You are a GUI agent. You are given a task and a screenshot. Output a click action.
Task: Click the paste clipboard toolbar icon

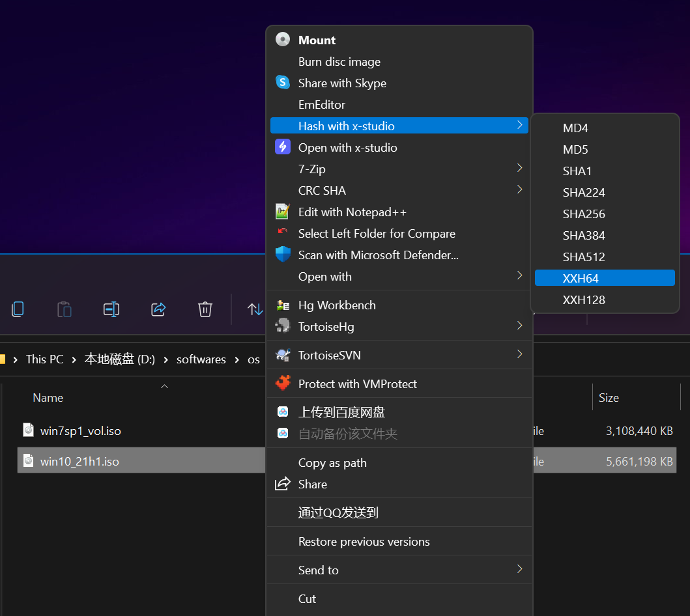point(65,309)
